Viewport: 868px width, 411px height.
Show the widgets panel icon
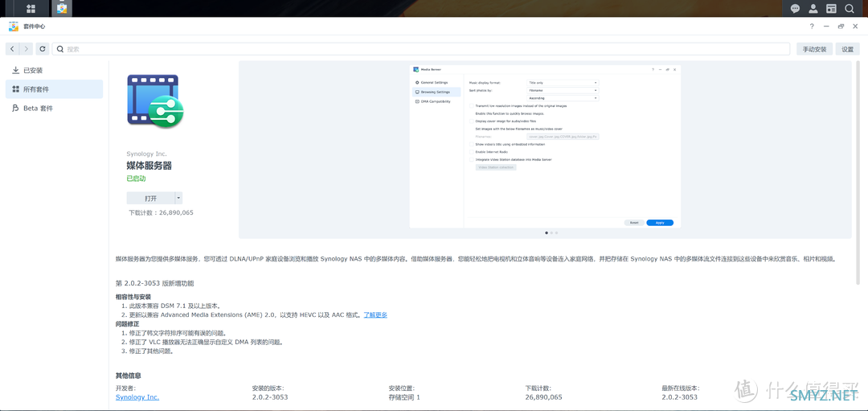click(831, 8)
